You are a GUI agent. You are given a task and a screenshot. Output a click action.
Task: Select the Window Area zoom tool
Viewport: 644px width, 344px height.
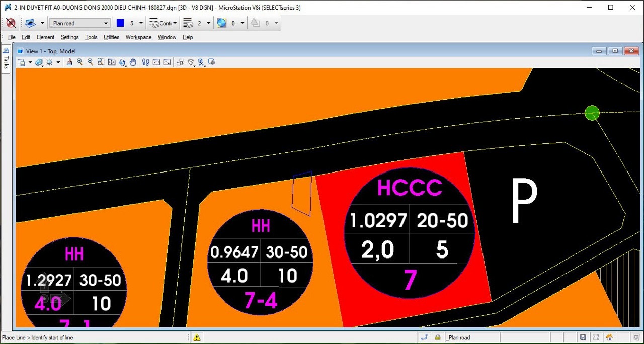pos(101,62)
